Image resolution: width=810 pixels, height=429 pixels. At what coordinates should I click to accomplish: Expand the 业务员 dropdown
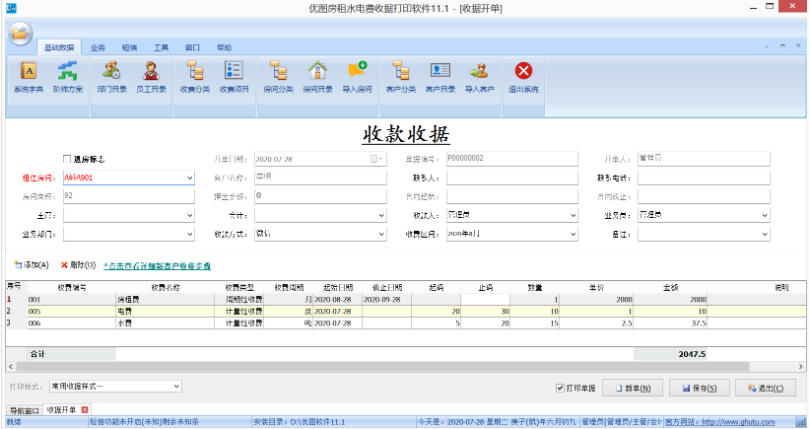click(765, 215)
